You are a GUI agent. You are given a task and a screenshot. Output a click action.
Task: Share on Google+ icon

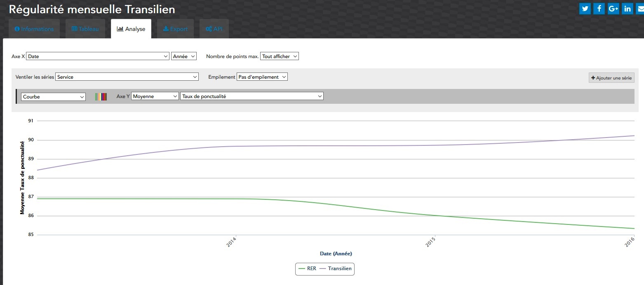click(613, 8)
